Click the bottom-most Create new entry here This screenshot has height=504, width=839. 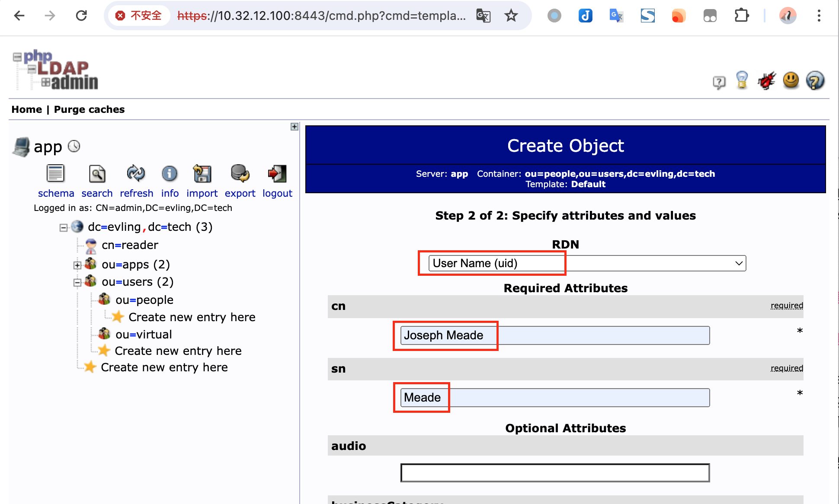pyautogui.click(x=164, y=367)
